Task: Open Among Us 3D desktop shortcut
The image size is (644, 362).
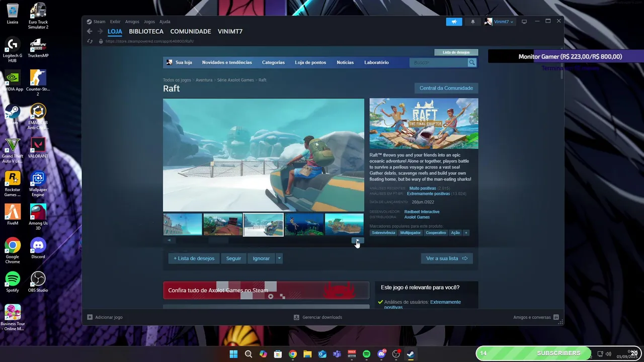Action: click(38, 218)
